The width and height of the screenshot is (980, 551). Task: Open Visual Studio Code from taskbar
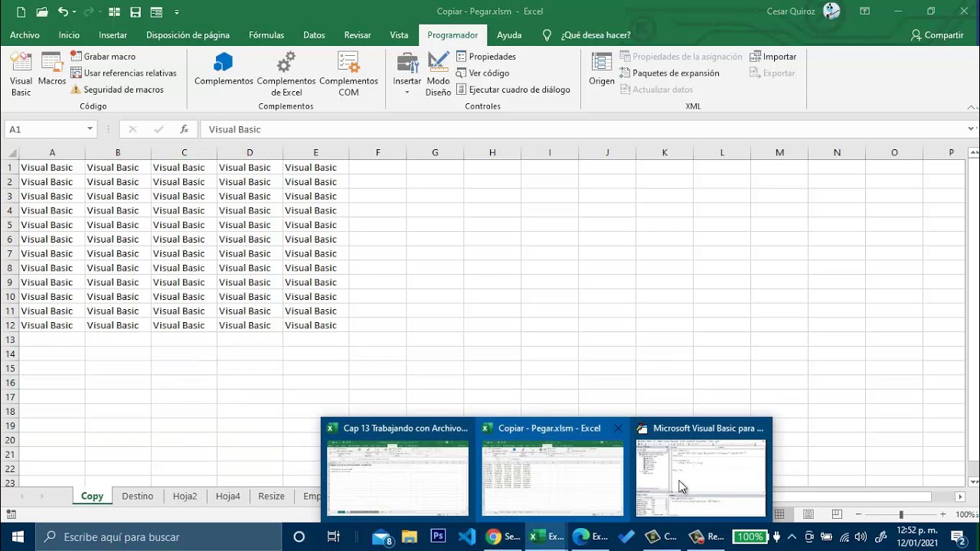coord(466,536)
